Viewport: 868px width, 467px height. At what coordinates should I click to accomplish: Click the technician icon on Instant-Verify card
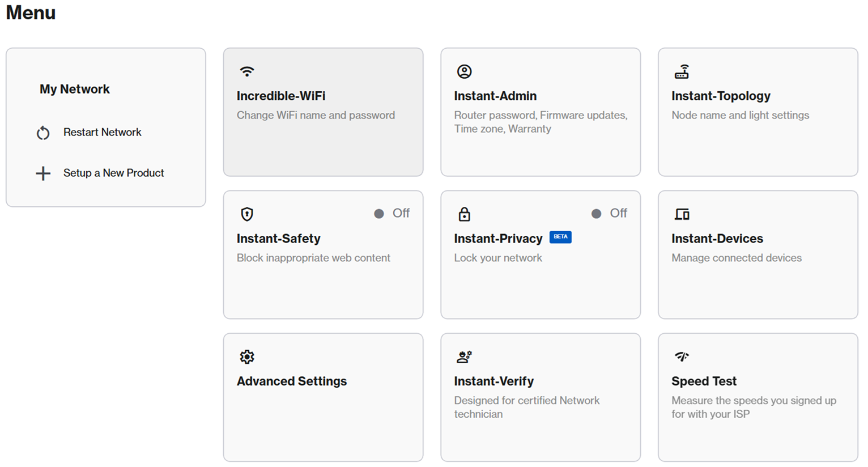[464, 356]
